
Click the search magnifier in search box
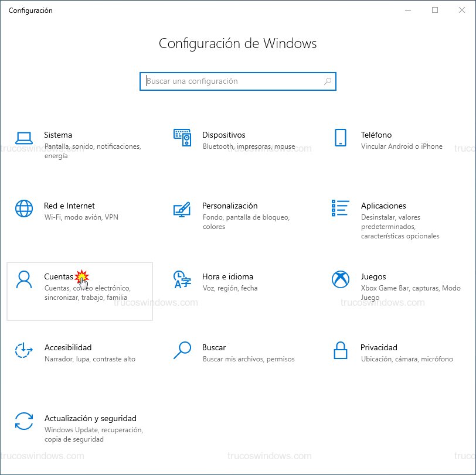pyautogui.click(x=328, y=81)
